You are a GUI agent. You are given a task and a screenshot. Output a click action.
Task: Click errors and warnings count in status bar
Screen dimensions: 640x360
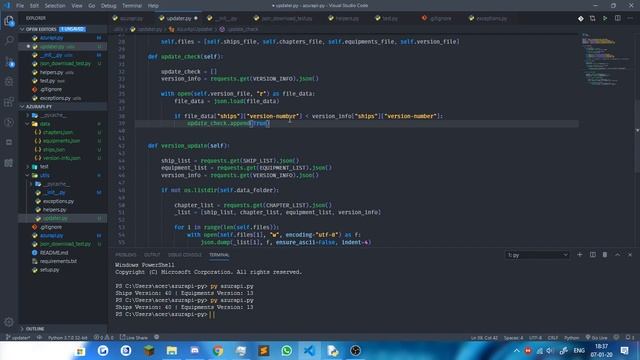103,338
